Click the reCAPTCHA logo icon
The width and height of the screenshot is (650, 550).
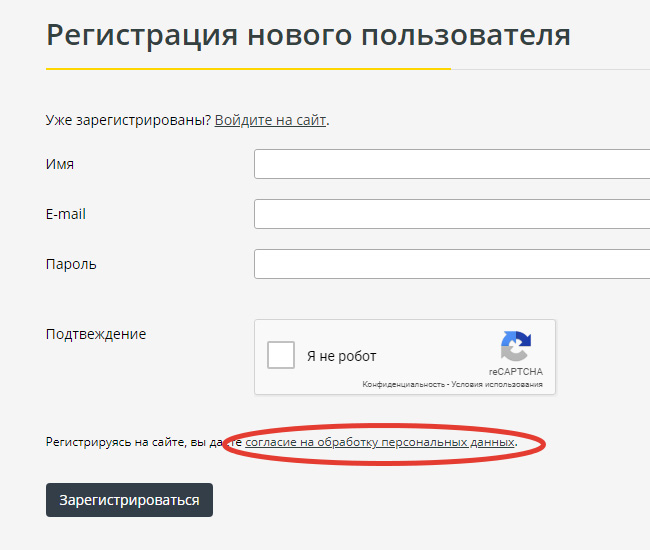point(515,347)
